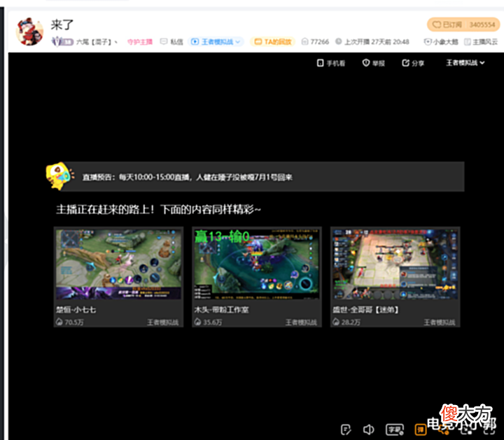The image size is (504, 440).
Task: Open the 字幕 subtitle settings icon
Action: 395,430
